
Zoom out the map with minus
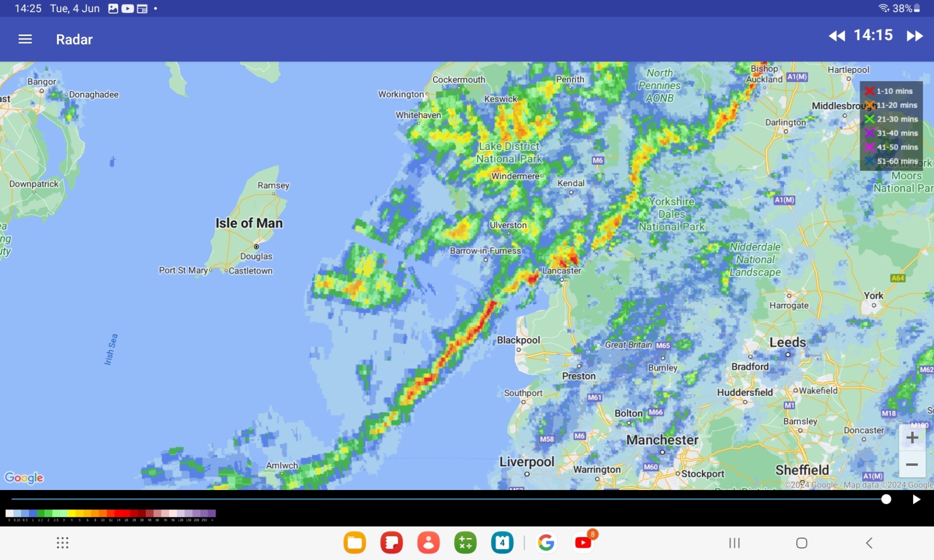912,465
